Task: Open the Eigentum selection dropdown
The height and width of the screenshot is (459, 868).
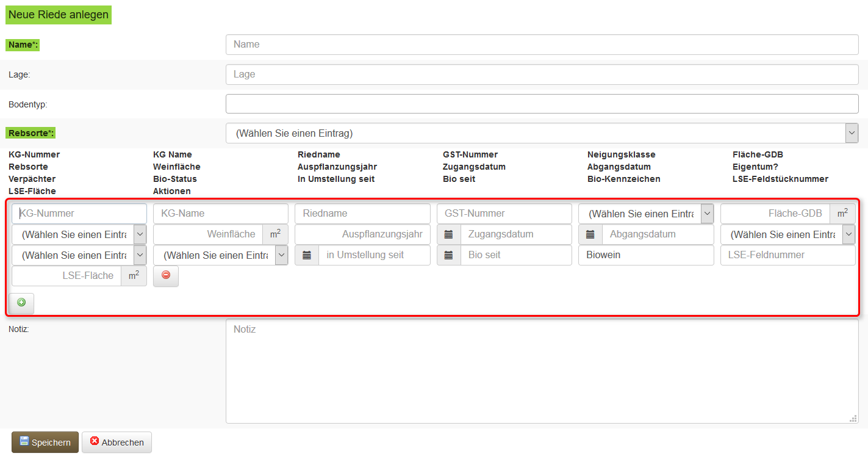Action: [787, 234]
